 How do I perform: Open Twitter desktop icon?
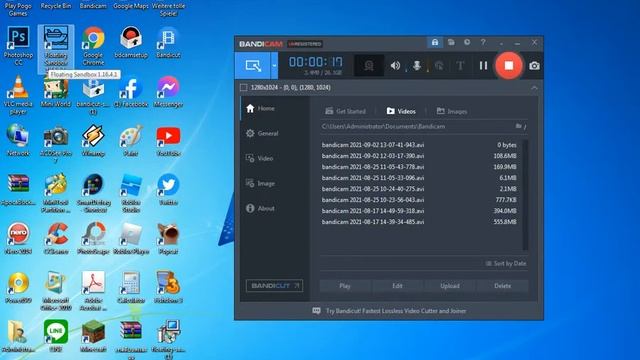click(168, 189)
